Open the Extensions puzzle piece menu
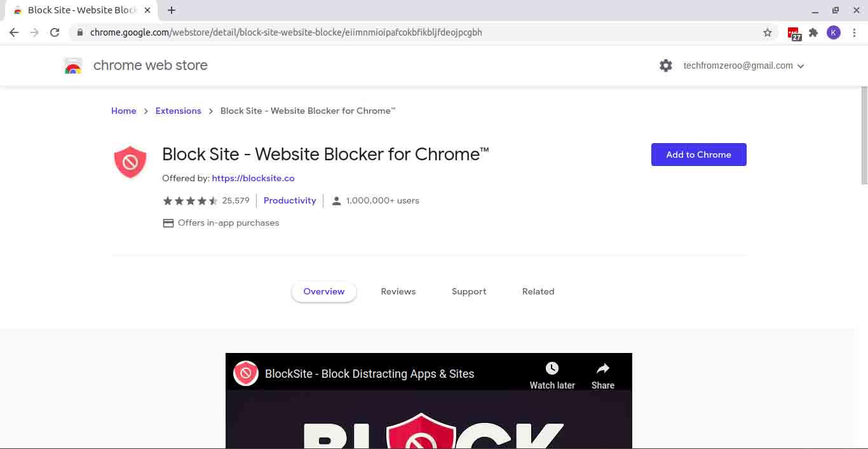This screenshot has width=868, height=449. click(813, 32)
